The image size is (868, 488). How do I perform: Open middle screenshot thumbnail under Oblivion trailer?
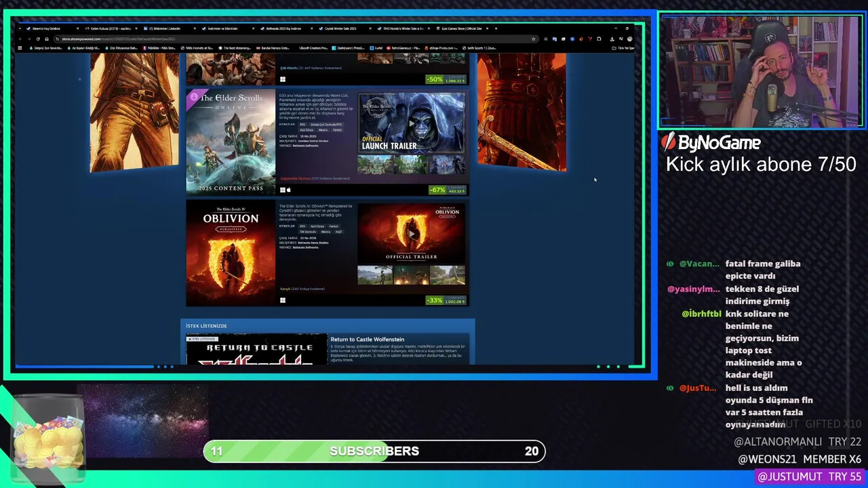click(x=411, y=275)
